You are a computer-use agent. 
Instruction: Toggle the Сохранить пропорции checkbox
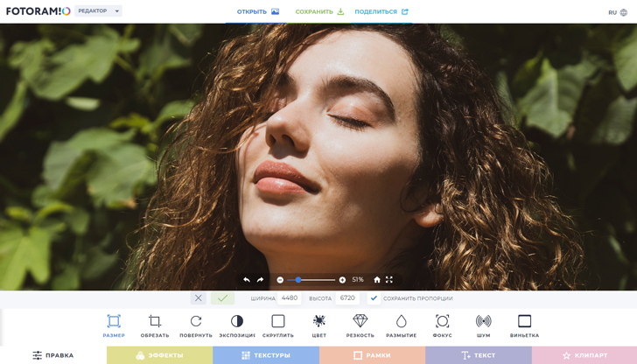click(x=374, y=298)
